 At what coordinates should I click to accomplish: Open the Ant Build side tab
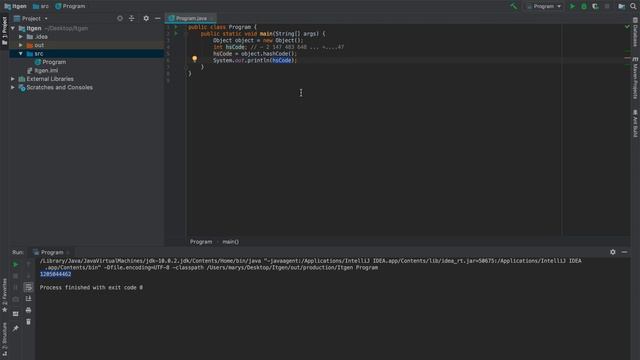(635, 124)
